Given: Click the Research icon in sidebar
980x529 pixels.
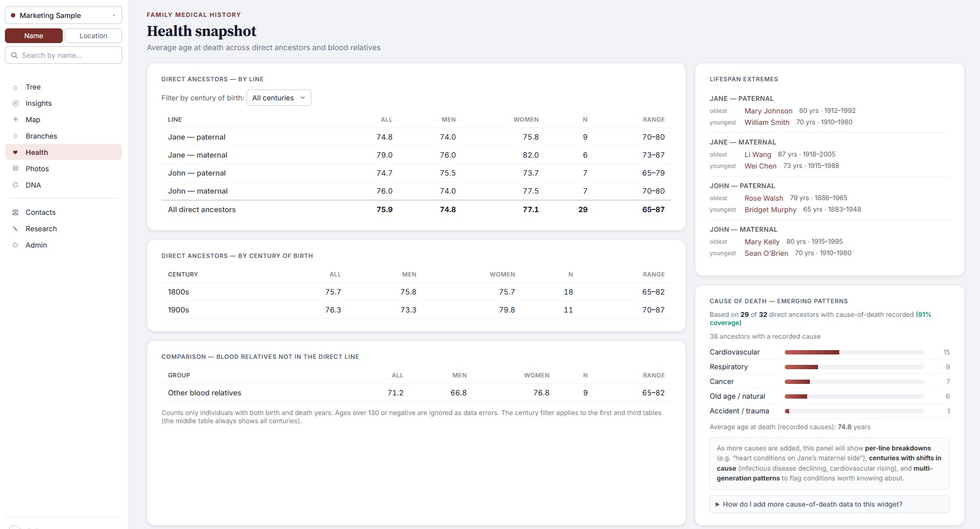Looking at the screenshot, I should pos(15,229).
